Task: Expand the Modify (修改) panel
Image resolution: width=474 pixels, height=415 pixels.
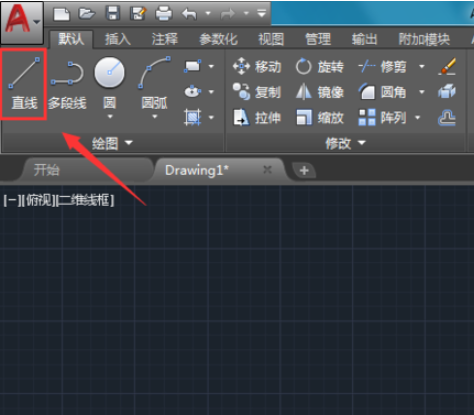Action: click(x=346, y=143)
